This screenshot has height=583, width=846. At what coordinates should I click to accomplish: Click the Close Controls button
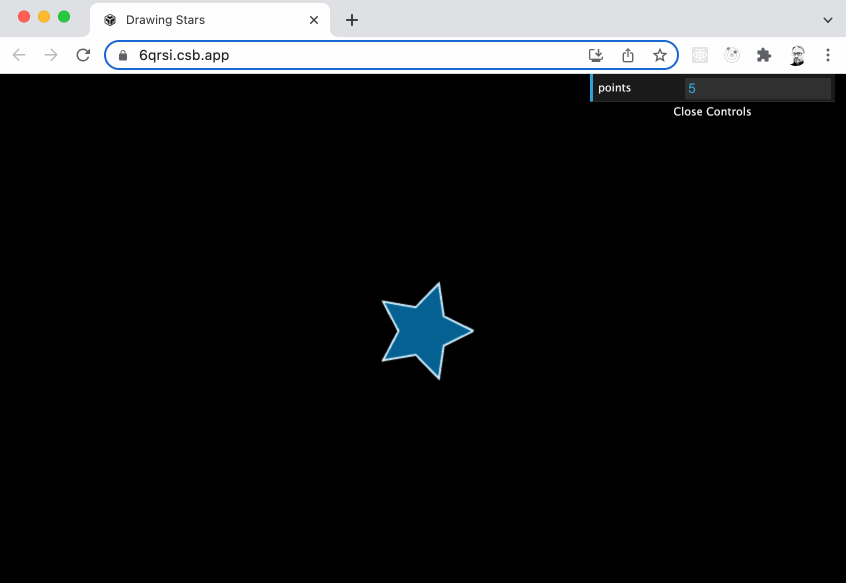point(712,112)
